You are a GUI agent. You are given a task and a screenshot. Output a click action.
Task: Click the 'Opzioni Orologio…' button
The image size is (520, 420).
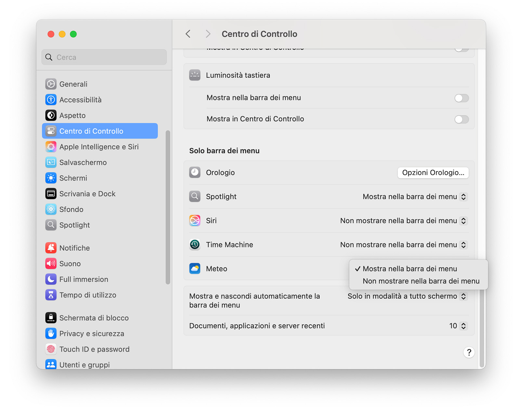(433, 173)
